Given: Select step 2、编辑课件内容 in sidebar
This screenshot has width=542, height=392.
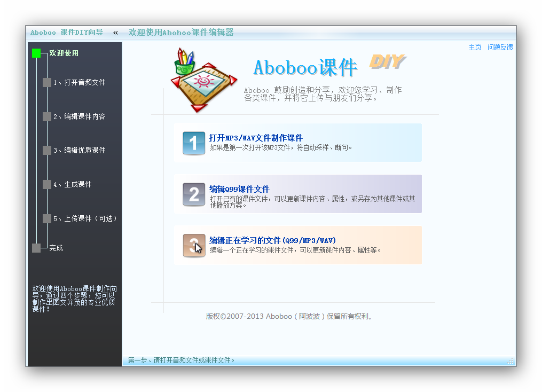Looking at the screenshot, I should [x=79, y=116].
